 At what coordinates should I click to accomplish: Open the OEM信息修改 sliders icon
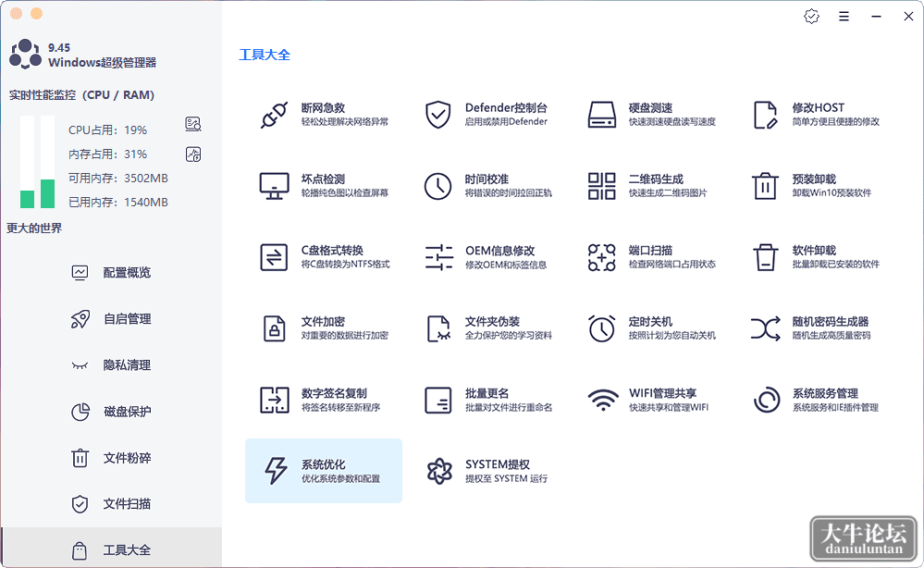pyautogui.click(x=438, y=257)
